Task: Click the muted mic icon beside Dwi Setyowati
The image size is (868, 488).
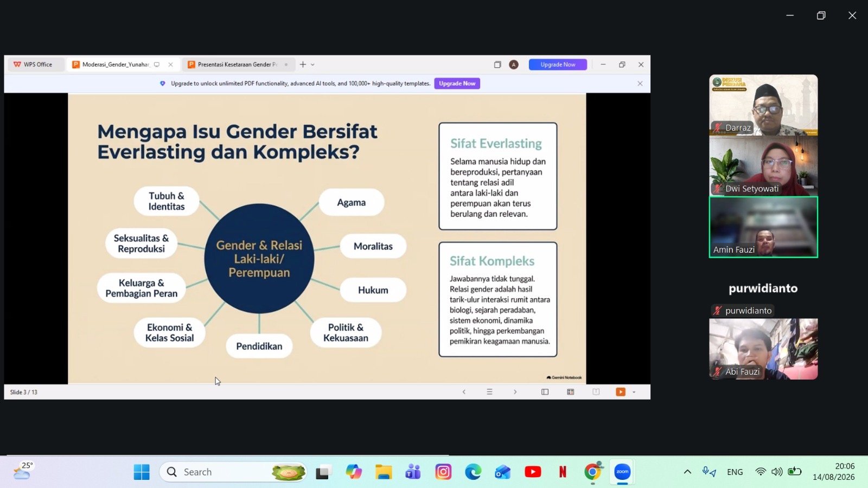Action: 718,189
